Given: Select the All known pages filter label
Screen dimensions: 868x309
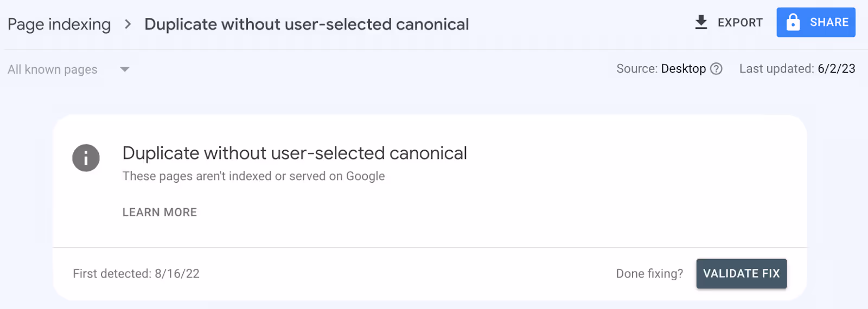Looking at the screenshot, I should point(53,69).
